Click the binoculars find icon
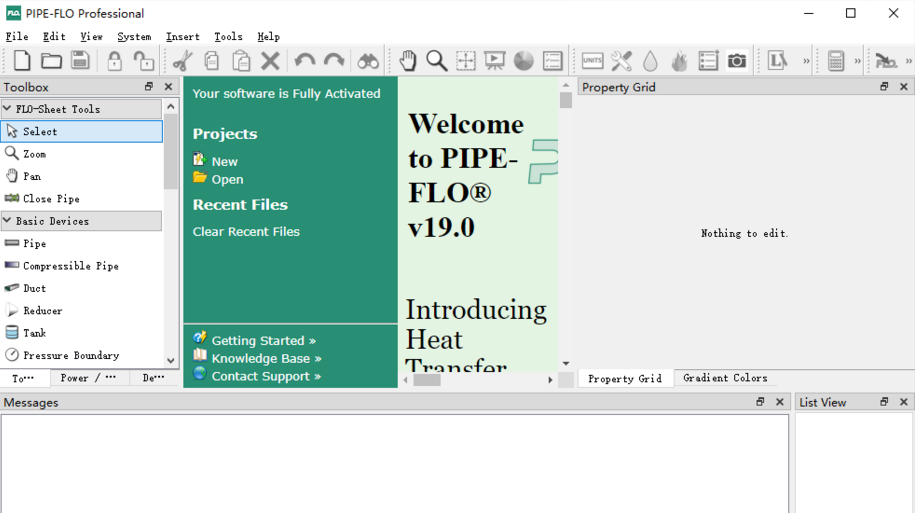The height and width of the screenshot is (513, 915). 368,61
